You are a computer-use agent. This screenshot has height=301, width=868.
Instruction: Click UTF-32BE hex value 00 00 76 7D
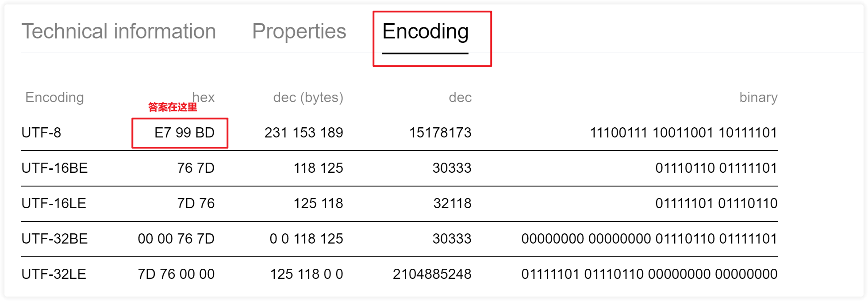coord(176,239)
